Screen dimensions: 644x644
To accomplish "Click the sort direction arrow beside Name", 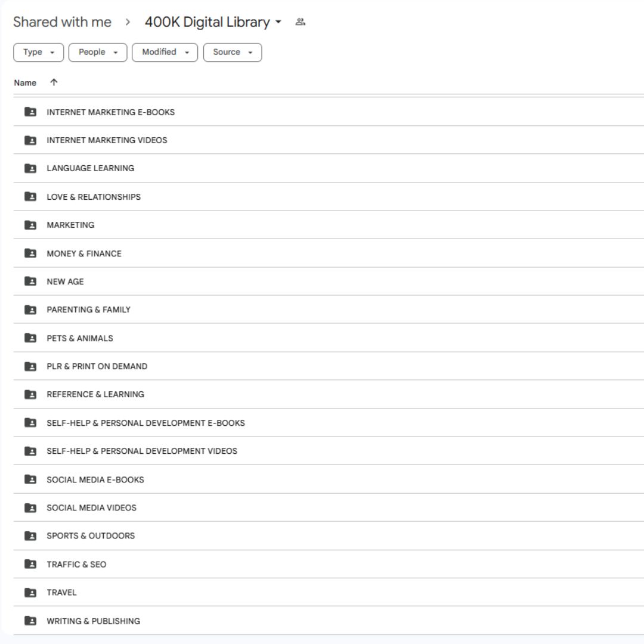I will tap(54, 82).
